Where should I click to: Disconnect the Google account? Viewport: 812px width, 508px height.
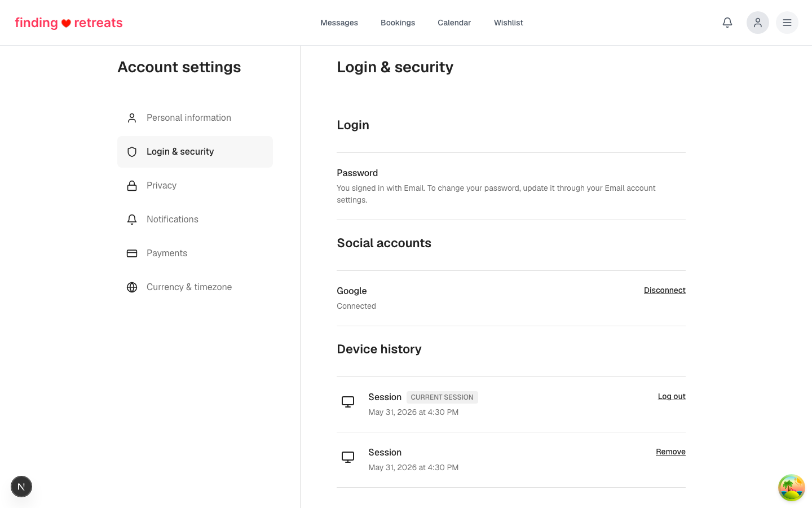coord(665,290)
